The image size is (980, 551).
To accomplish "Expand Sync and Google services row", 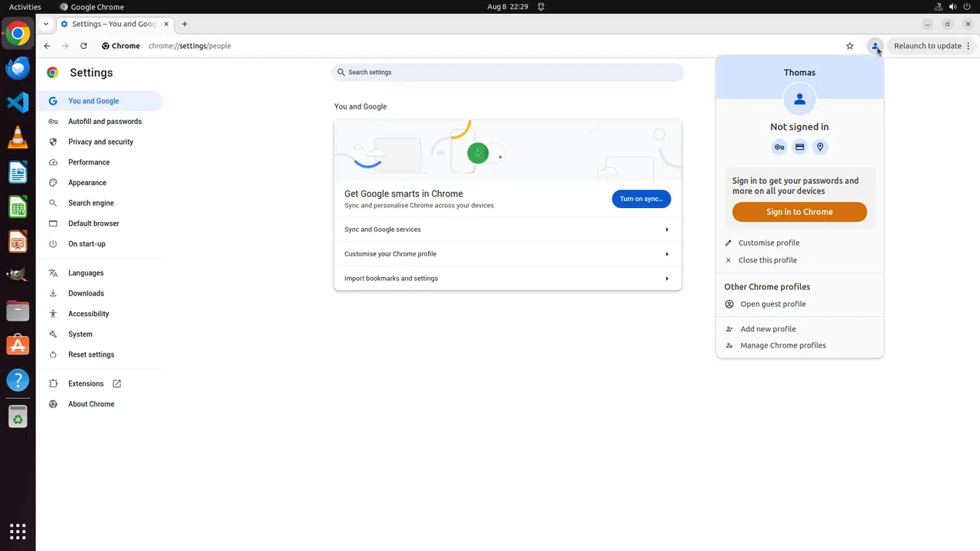I will point(508,230).
